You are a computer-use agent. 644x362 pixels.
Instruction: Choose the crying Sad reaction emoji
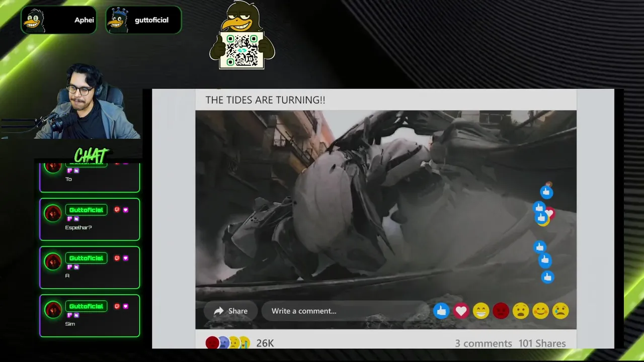point(560,311)
